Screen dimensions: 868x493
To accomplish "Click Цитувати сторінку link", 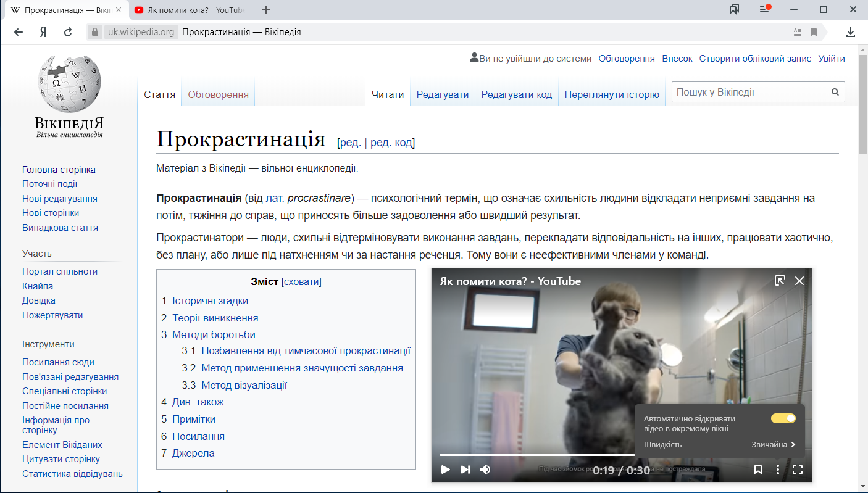I will tap(61, 459).
